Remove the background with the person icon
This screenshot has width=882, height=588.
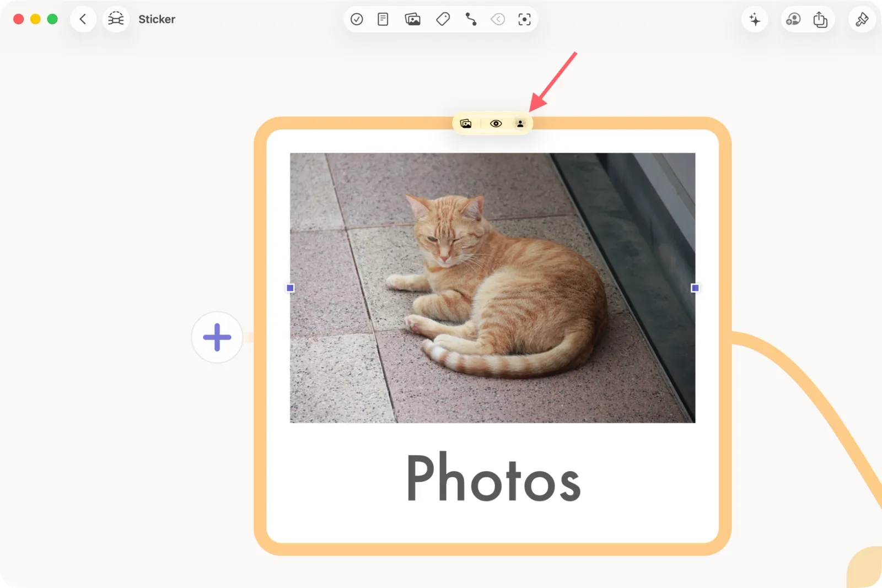(x=520, y=123)
